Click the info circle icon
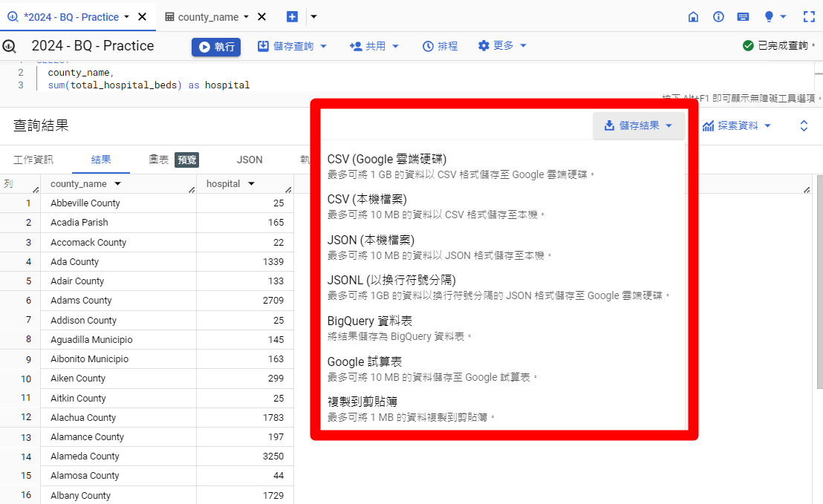The height and width of the screenshot is (504, 823). point(718,17)
